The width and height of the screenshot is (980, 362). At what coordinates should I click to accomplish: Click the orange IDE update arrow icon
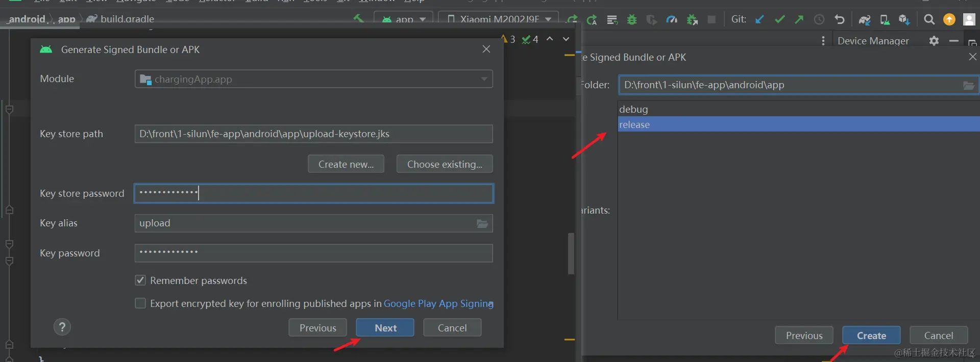tap(949, 19)
